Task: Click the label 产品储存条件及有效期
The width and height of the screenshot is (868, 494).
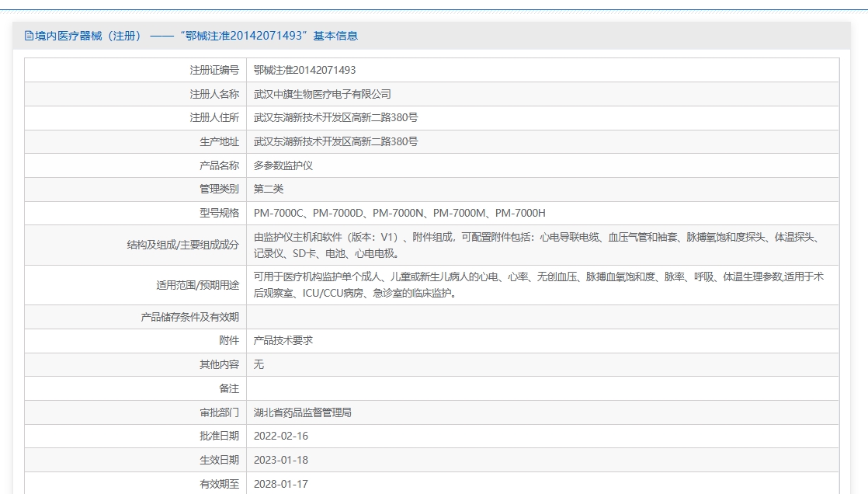Action: point(190,317)
